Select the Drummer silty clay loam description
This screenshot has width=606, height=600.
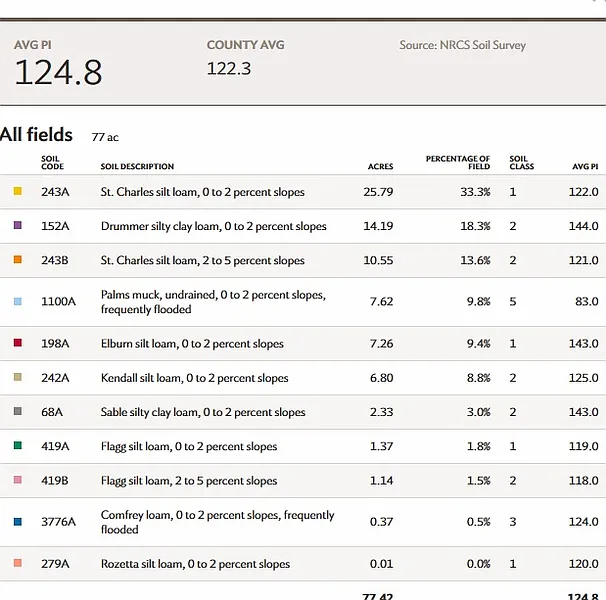pyautogui.click(x=213, y=226)
